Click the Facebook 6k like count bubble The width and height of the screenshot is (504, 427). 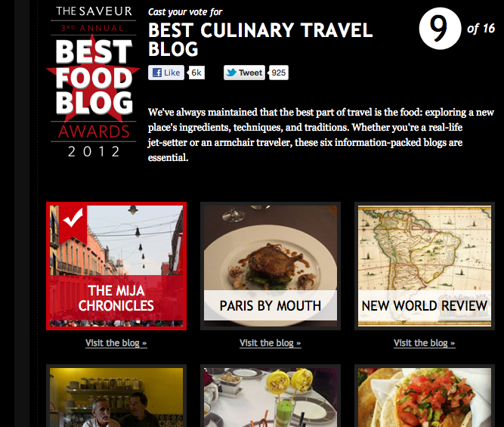tap(196, 73)
